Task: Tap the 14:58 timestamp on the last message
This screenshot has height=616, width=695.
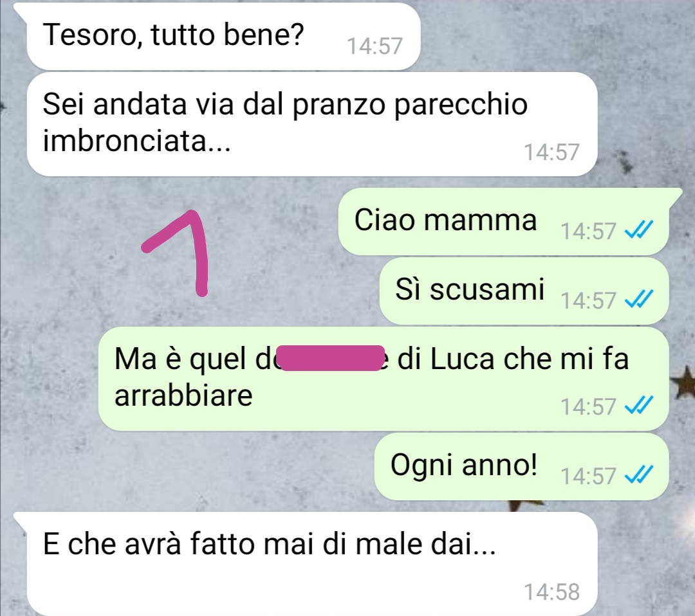Action: [552, 592]
